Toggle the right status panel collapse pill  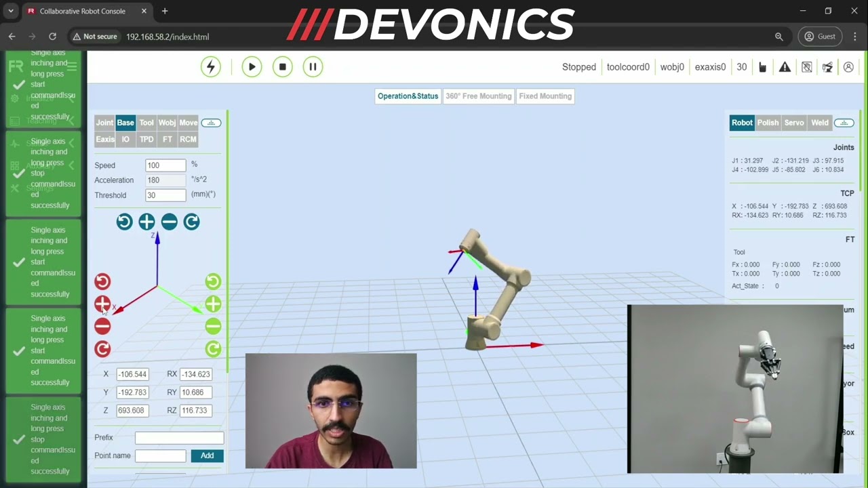[844, 123]
